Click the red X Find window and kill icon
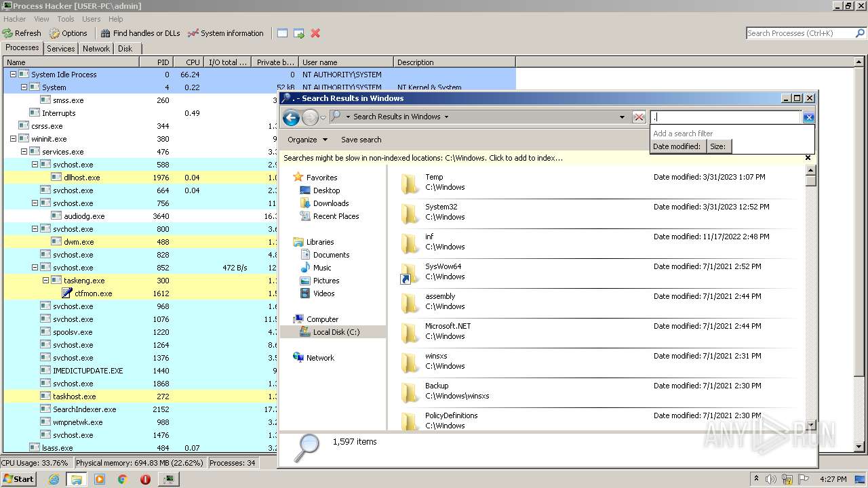This screenshot has height=488, width=868. (315, 33)
